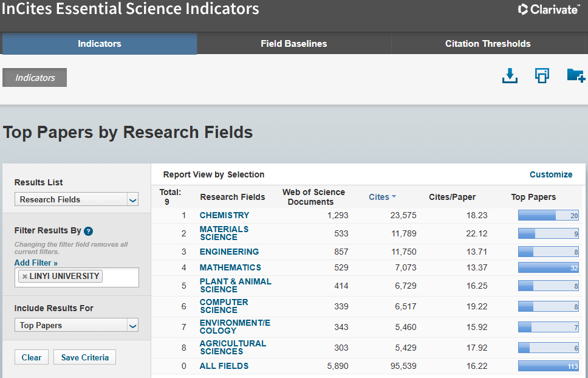This screenshot has width=588, height=378.
Task: Click Materials Science cites/paper value 22.12
Action: (477, 233)
